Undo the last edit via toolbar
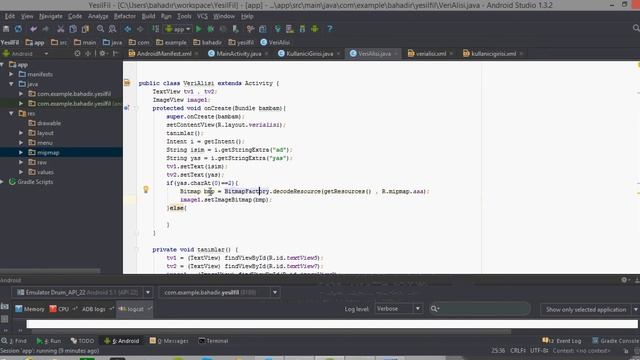This screenshot has width=640, height=360. point(33,29)
